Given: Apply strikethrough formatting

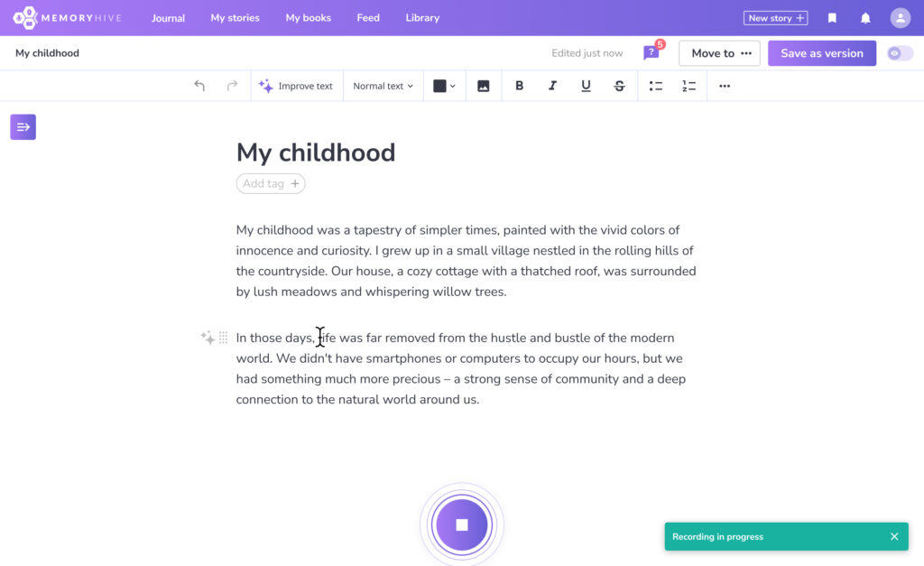Looking at the screenshot, I should (619, 86).
